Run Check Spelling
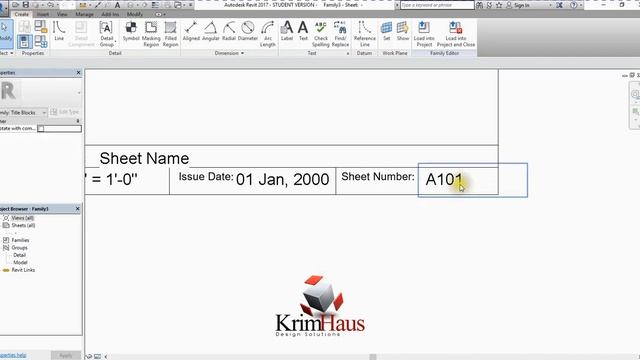The width and height of the screenshot is (640, 360). point(321,34)
